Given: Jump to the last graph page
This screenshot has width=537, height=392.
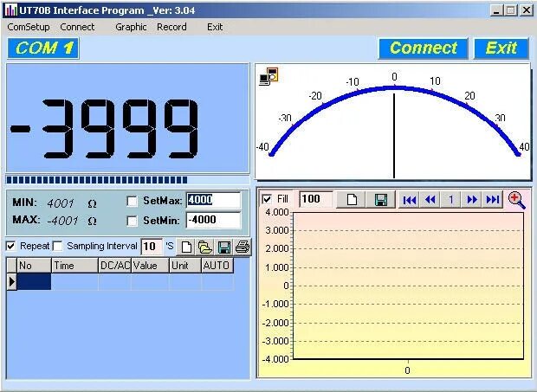Looking at the screenshot, I should 493,199.
